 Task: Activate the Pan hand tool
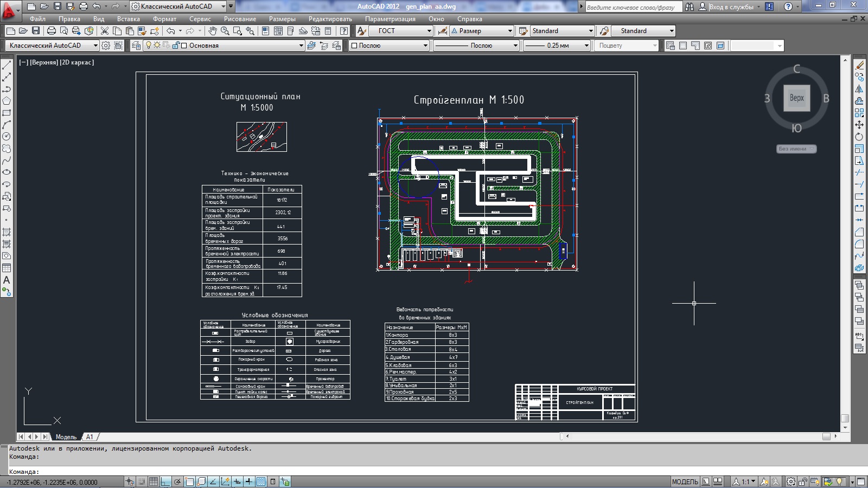pyautogui.click(x=213, y=31)
